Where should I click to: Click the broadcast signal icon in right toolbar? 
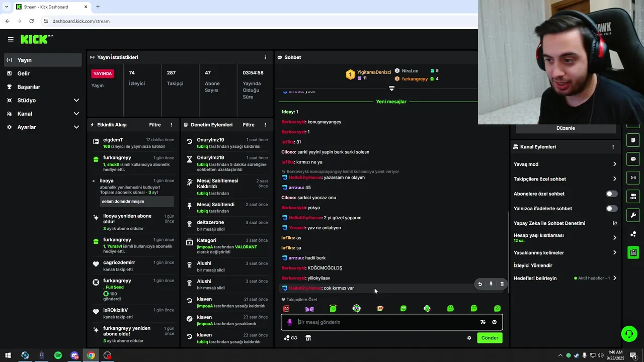633,177
